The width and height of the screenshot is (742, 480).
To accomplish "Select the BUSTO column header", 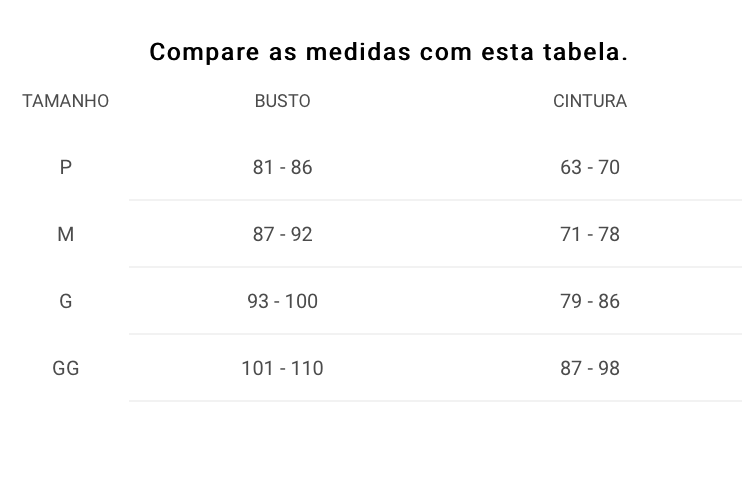I will (283, 101).
